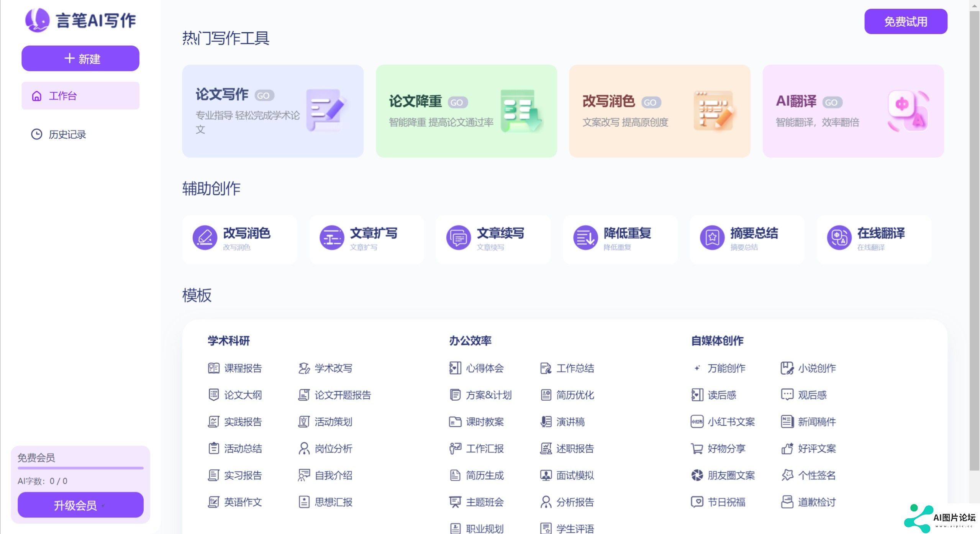This screenshot has width=980, height=534.
Task: Click the 文章续写 chat icon
Action: click(x=459, y=238)
